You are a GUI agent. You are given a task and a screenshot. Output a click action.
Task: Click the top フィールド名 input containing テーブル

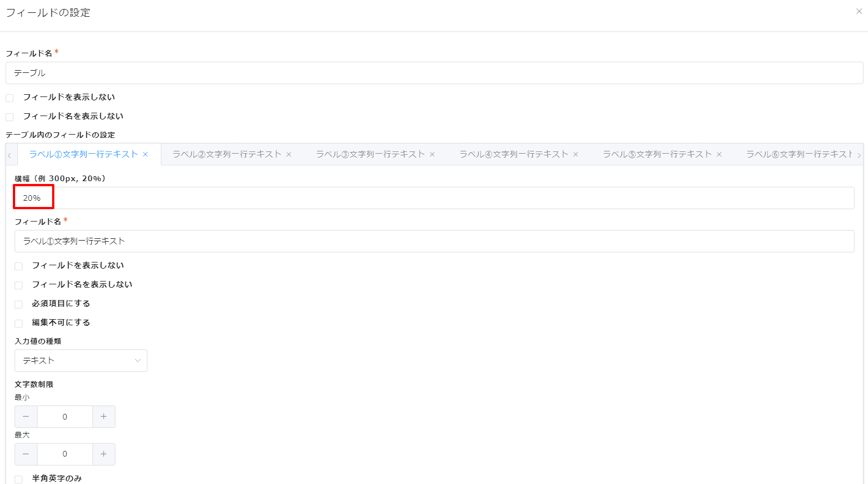click(434, 73)
